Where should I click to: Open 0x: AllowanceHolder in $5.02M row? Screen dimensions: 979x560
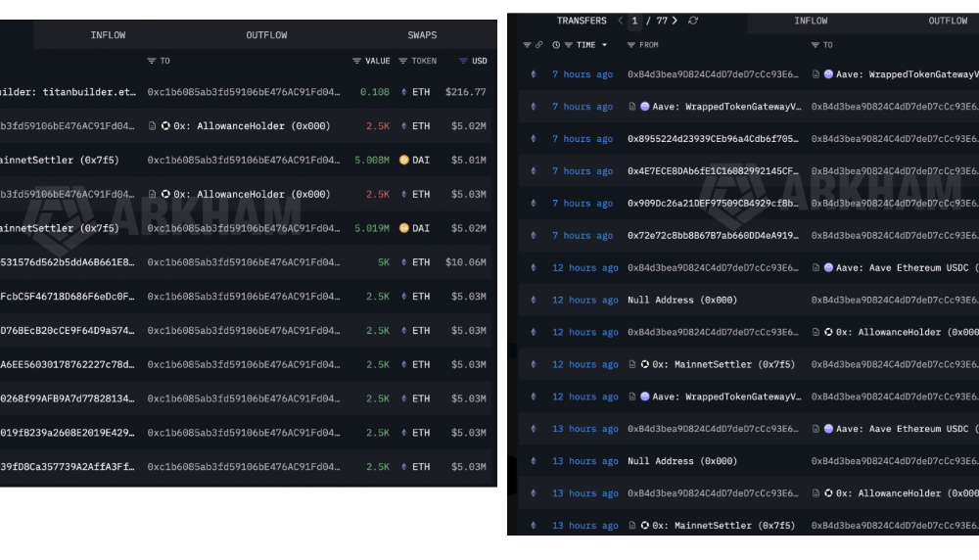pos(252,126)
